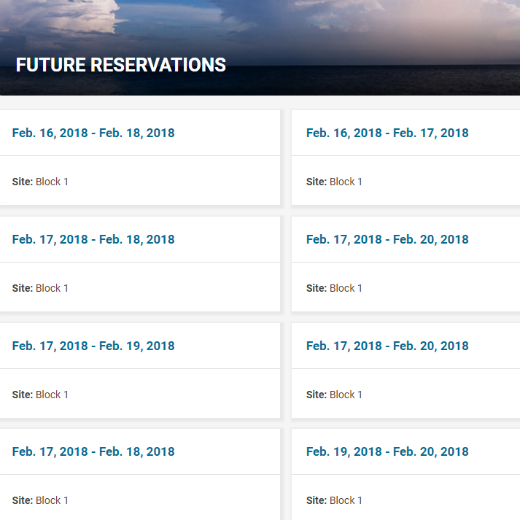Click Site: Block 1 below the first Feb. 17 - Feb. 20
Viewport: 520px width, 520px height.
tap(334, 288)
